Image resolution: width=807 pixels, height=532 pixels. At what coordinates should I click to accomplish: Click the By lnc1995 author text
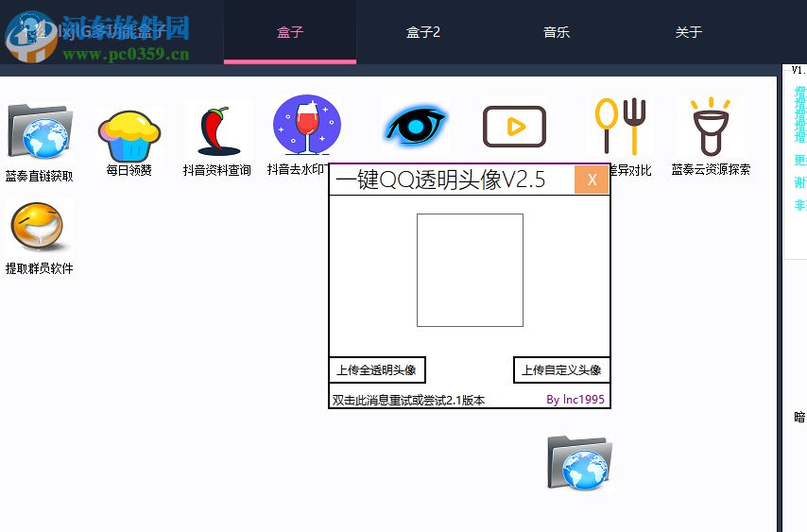point(575,400)
